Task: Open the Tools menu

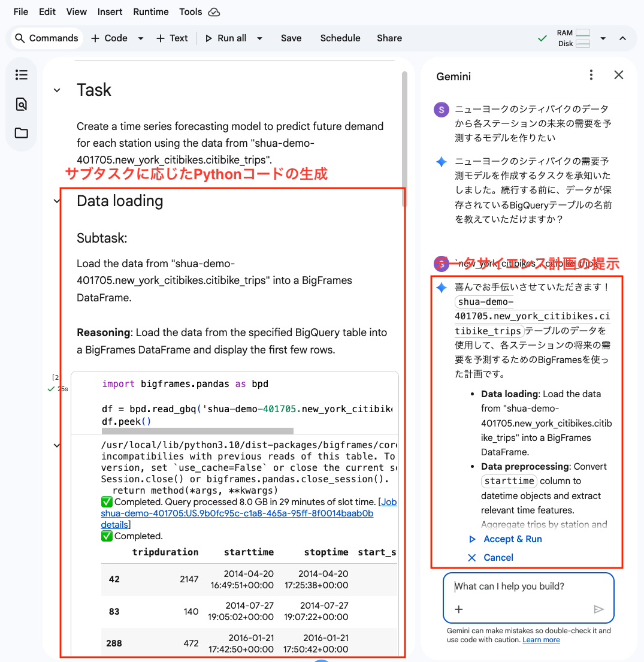Action: (191, 12)
